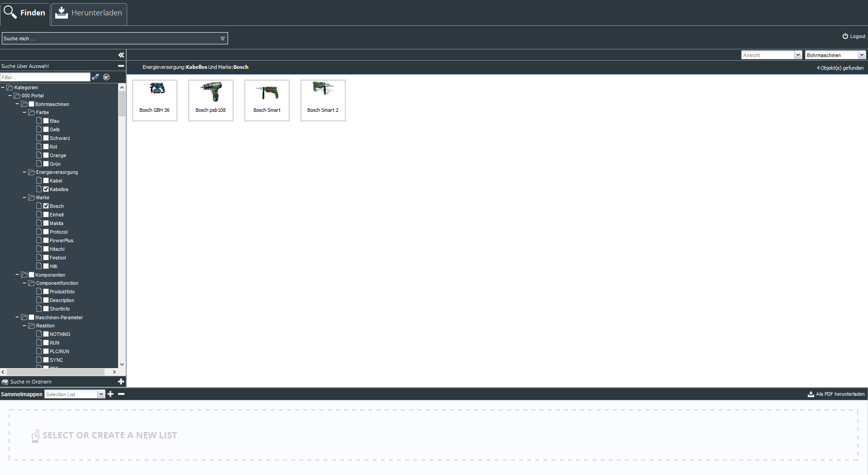This screenshot has width=868, height=475.
Task: Uncheck the Kabellos checkbox
Action: [46, 189]
